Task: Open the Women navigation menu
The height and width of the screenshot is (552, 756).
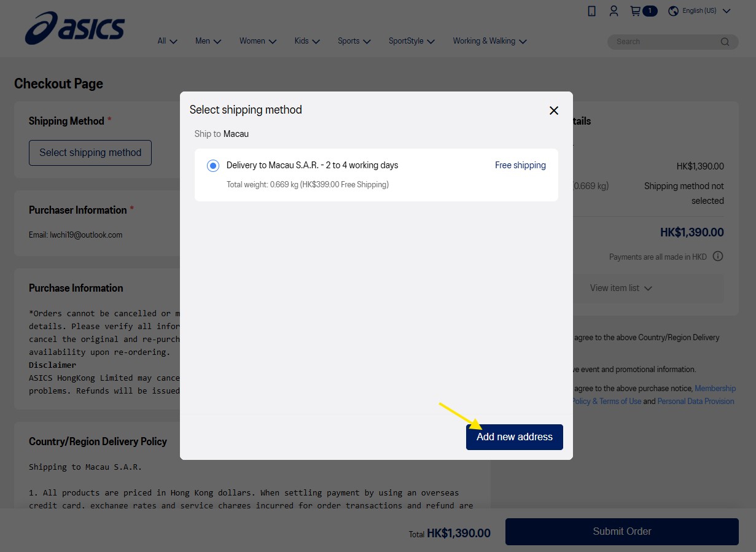Action: click(258, 41)
